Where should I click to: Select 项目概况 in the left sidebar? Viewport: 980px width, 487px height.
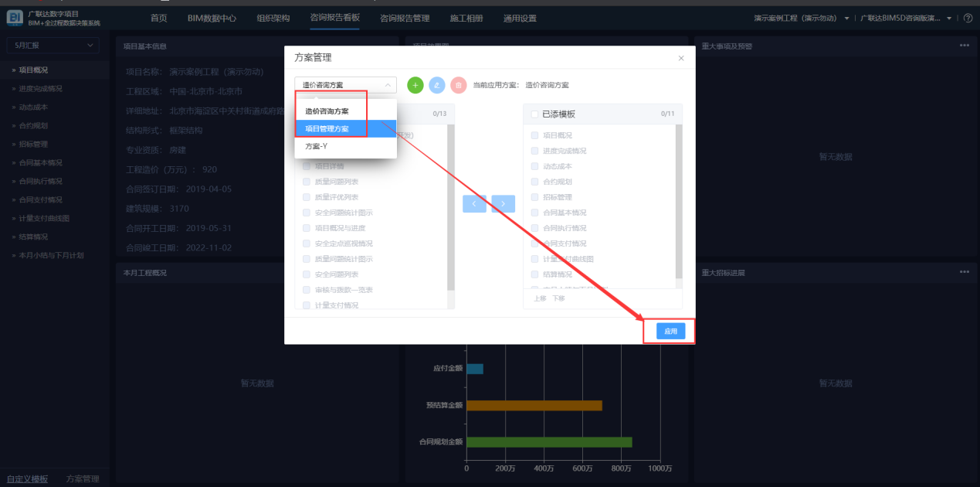point(55,70)
